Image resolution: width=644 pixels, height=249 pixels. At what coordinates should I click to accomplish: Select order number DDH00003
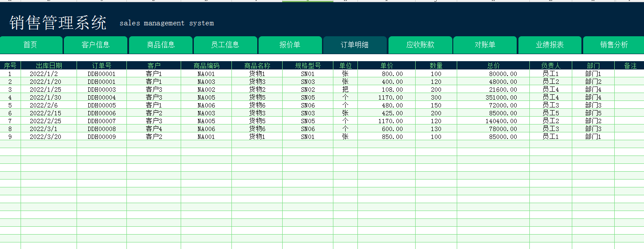pos(101,90)
